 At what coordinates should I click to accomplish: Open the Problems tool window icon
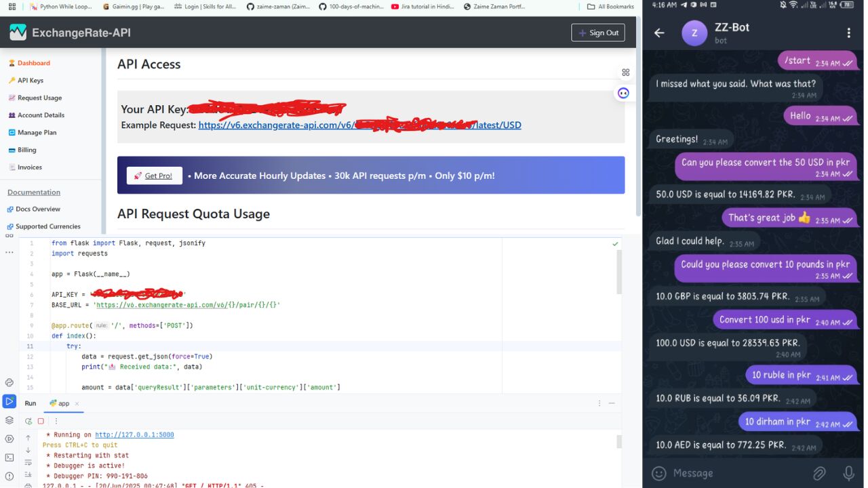point(9,476)
